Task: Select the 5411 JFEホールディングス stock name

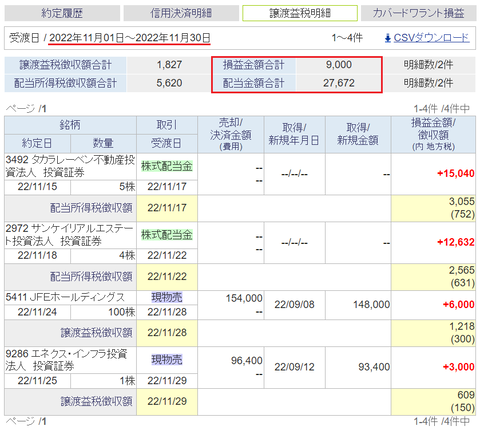Action: 65,297
